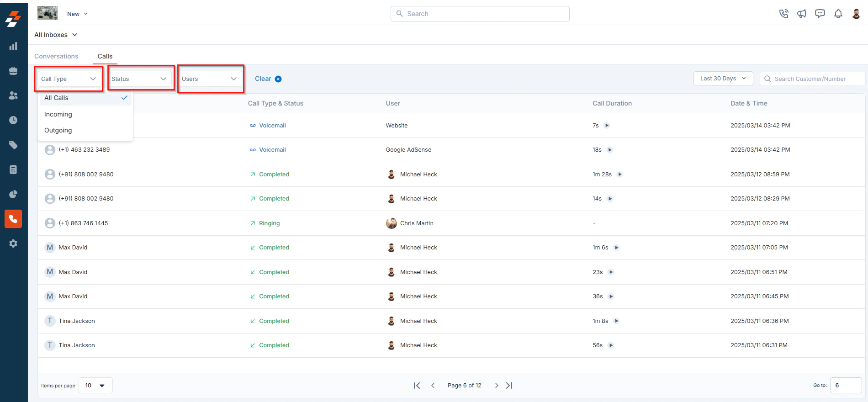Open the pie chart analytics sidebar icon

(x=13, y=194)
